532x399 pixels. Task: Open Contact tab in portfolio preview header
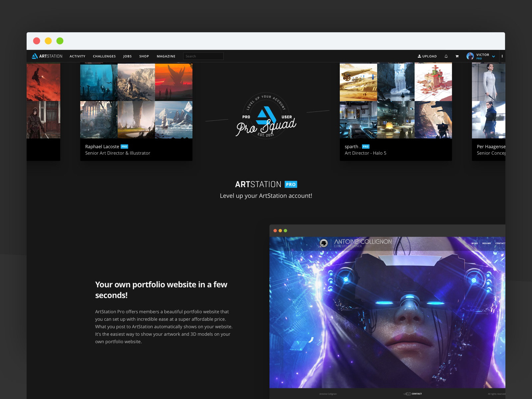(x=500, y=243)
